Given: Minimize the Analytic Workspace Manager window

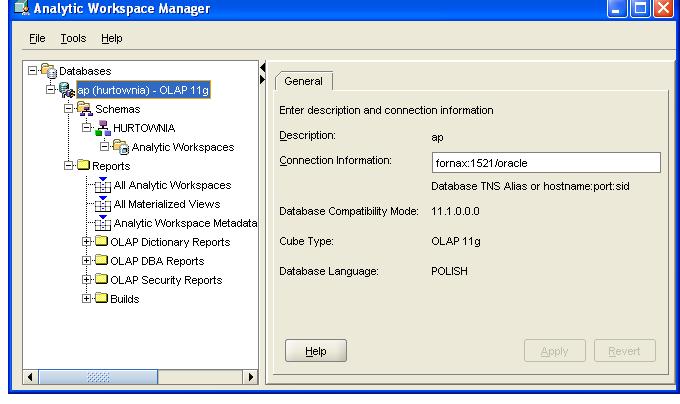Looking at the screenshot, I should pos(617,8).
